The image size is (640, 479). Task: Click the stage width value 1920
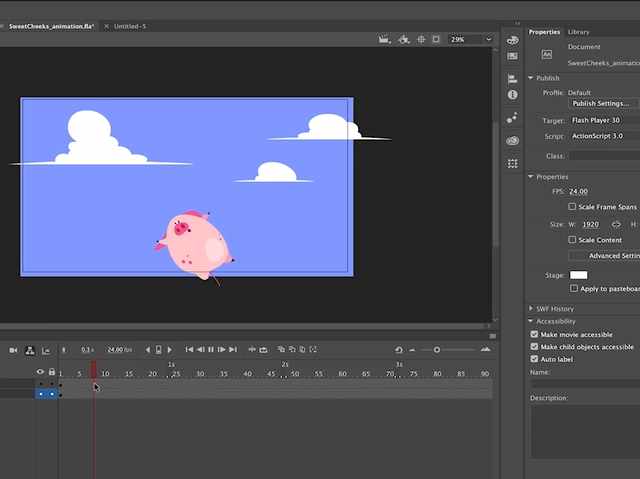[x=591, y=224]
